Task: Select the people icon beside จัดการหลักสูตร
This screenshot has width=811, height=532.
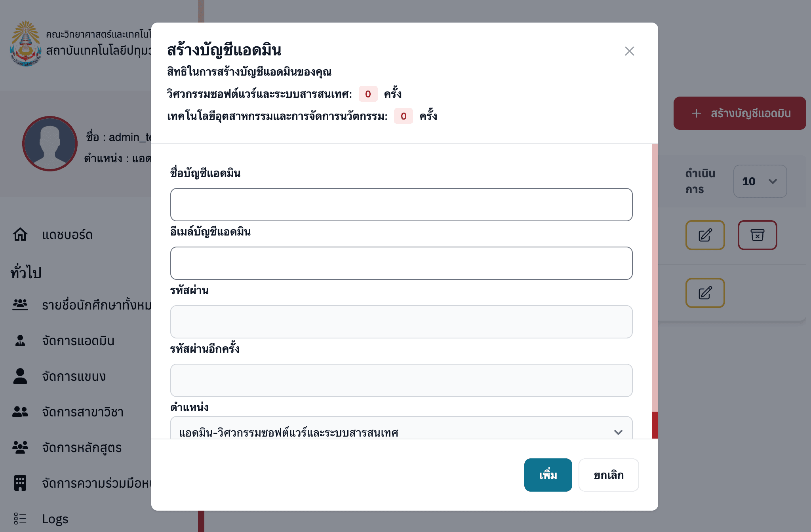Action: (20, 448)
